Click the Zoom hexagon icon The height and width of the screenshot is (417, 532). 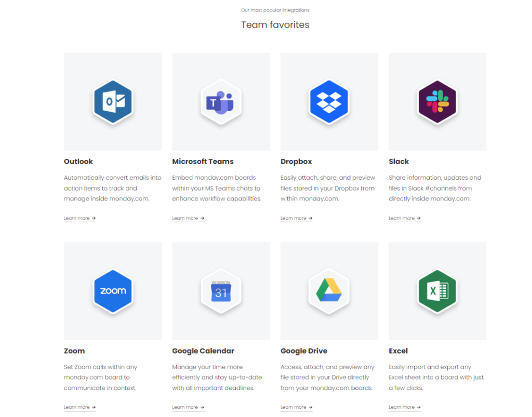[x=113, y=291]
